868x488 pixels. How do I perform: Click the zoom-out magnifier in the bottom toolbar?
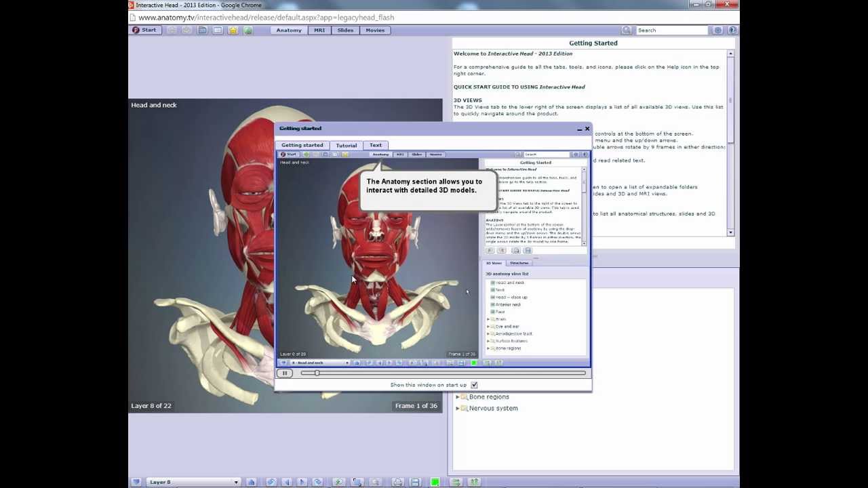point(376,482)
